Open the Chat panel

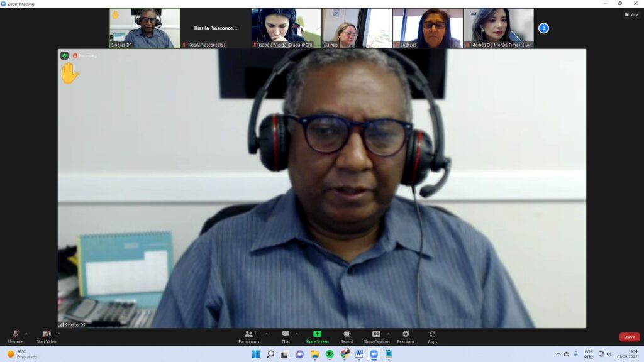point(286,336)
